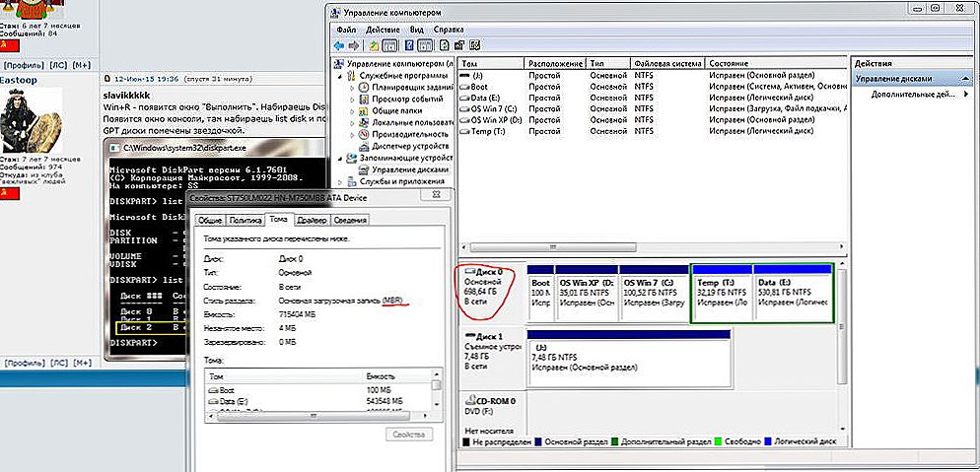Open Просмотр событий in console tree
980x472 pixels.
click(407, 100)
